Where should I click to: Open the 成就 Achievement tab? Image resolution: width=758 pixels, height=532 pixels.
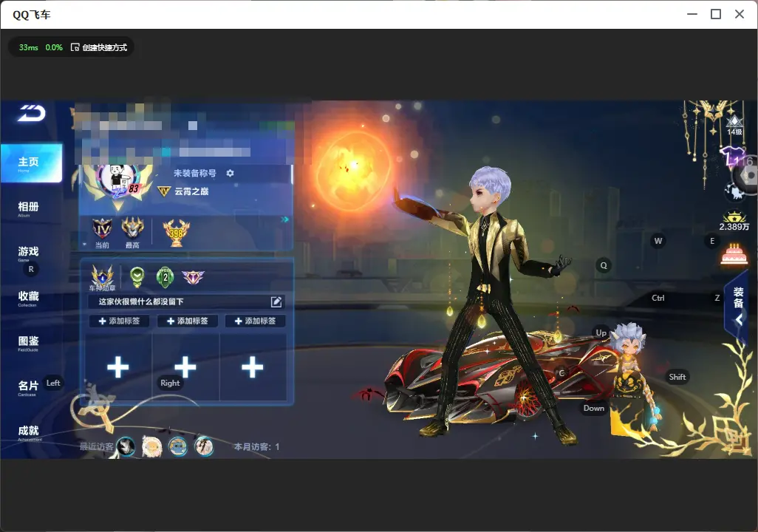(x=28, y=432)
